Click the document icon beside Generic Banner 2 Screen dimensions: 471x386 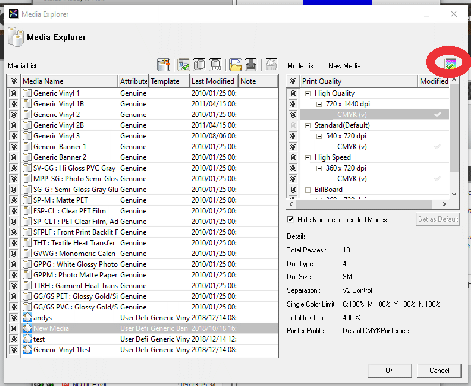pyautogui.click(x=27, y=157)
